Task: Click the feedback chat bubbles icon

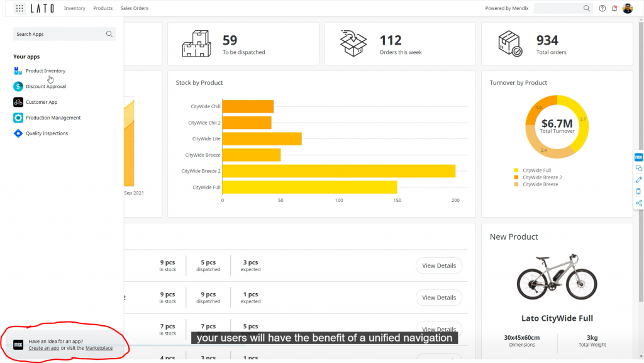Action: point(638,168)
